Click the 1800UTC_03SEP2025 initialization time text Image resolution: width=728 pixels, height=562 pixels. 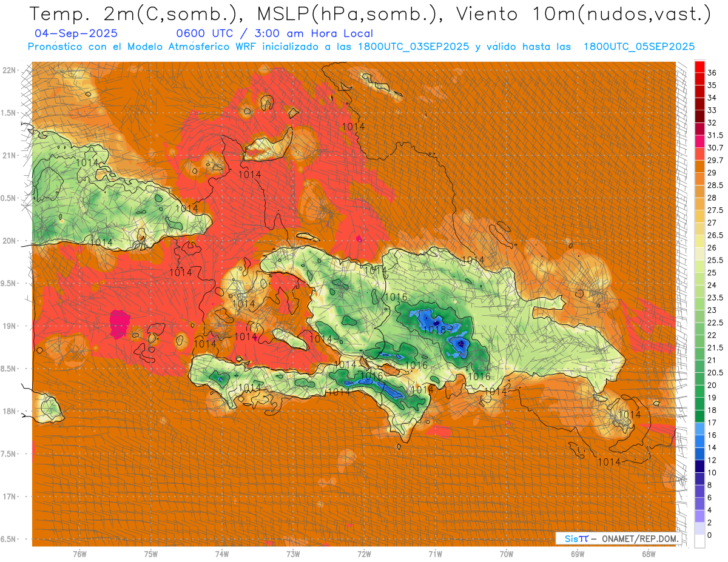[414, 47]
